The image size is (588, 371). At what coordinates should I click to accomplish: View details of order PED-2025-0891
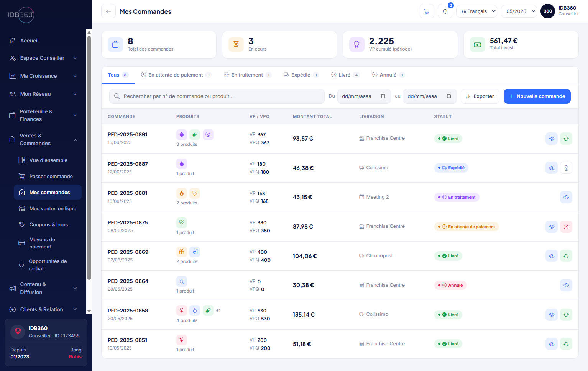click(552, 139)
